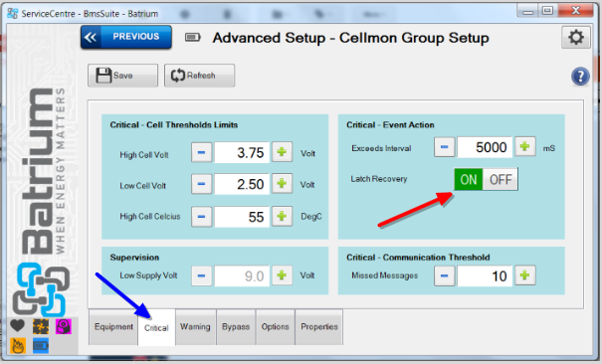602x364 pixels.
Task: Click the 'Low Cell Volt' label
Action: click(x=142, y=186)
